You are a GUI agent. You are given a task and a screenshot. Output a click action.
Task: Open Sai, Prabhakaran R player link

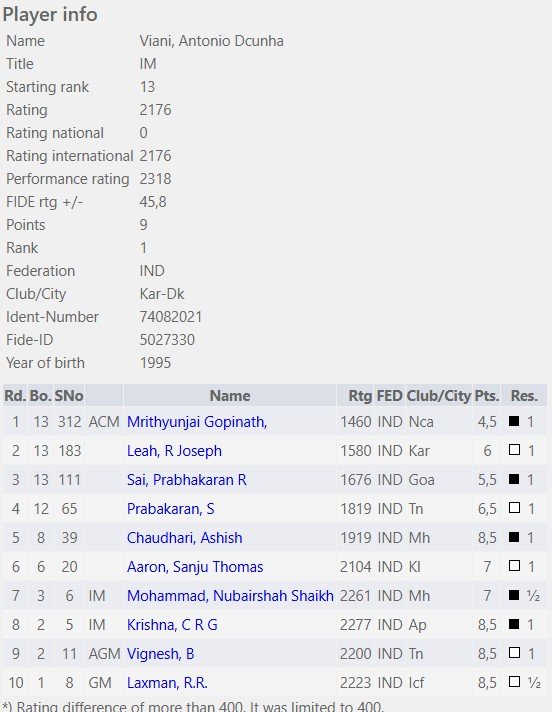[187, 480]
